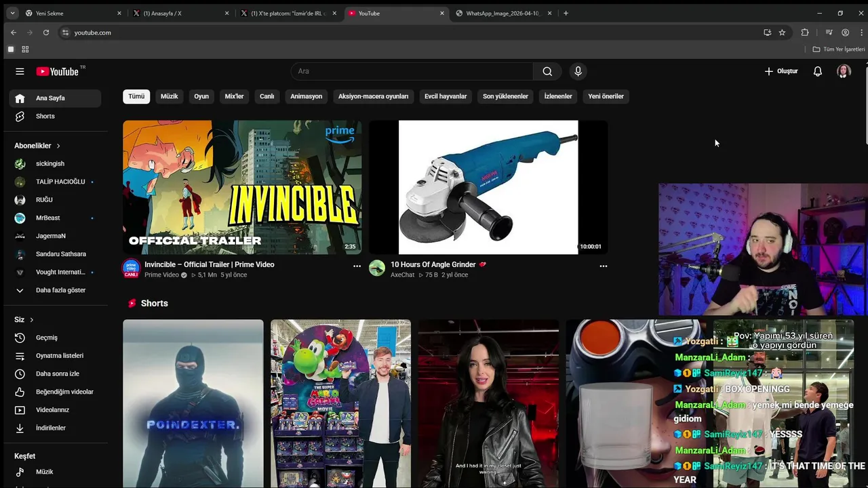Open Videolarınız in sidebar

[55, 410]
